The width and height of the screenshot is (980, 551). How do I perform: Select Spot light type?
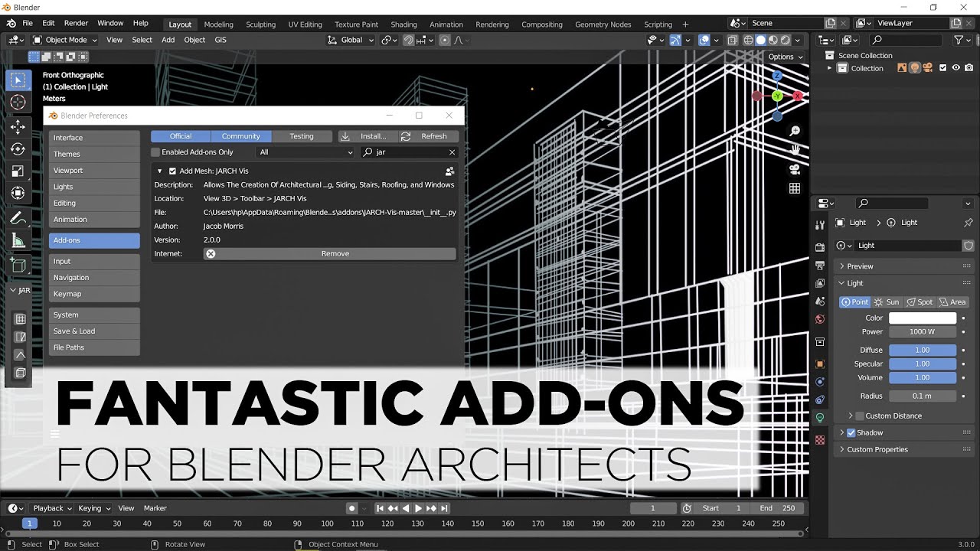pyautogui.click(x=920, y=302)
